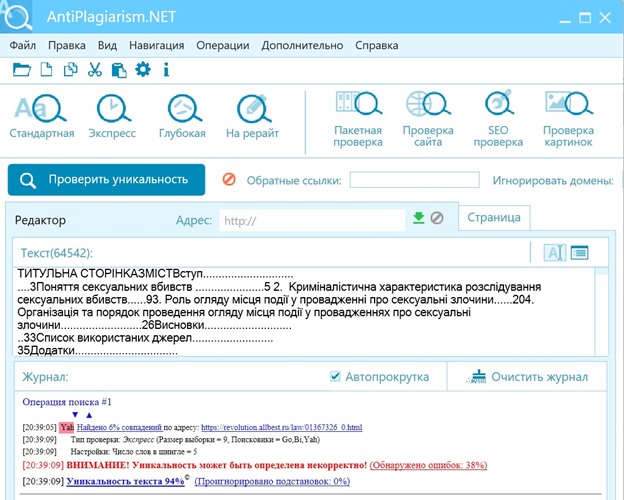The image size is (624, 500).
Task: Click Проигнорировано подстановок: 0% link
Action: [272, 481]
